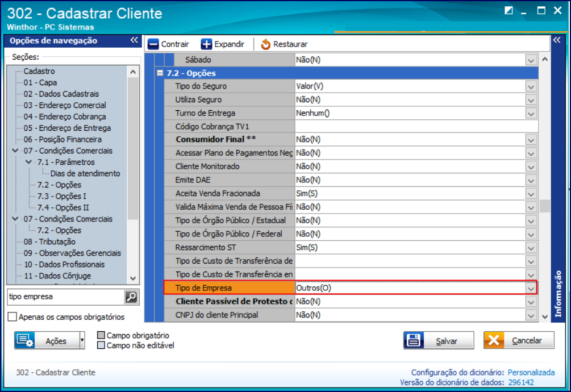The image size is (571, 392).
Task: Toggle the window restore-down icon in title bar
Action: tap(509, 11)
